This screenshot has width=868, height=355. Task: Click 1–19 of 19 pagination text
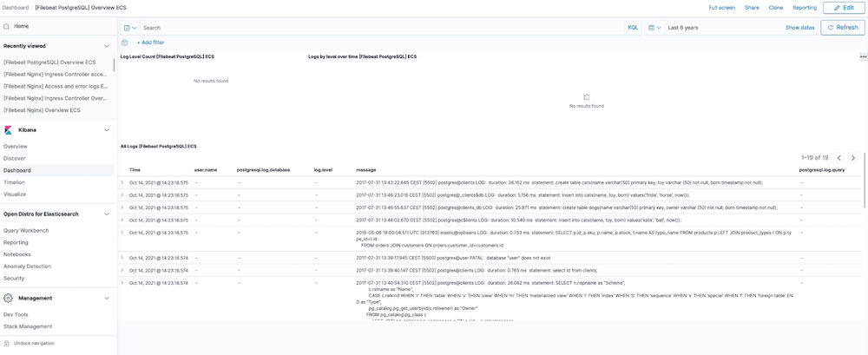pos(815,158)
